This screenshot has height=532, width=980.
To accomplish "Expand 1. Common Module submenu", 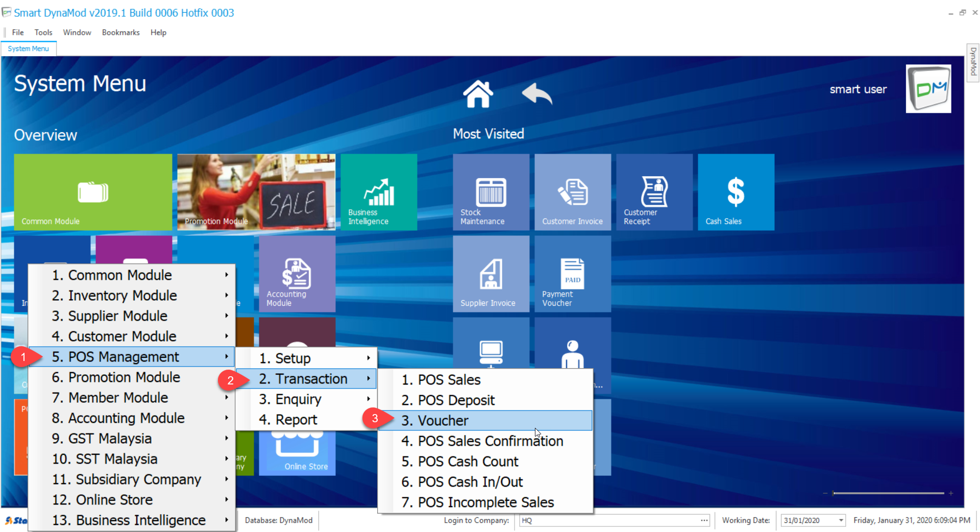I will [132, 275].
